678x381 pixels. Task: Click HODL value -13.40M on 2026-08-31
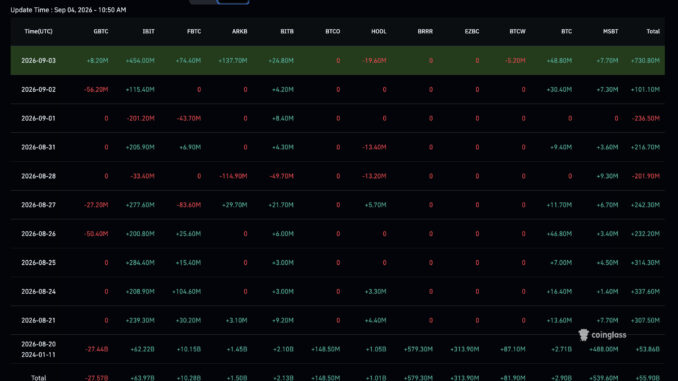click(374, 147)
